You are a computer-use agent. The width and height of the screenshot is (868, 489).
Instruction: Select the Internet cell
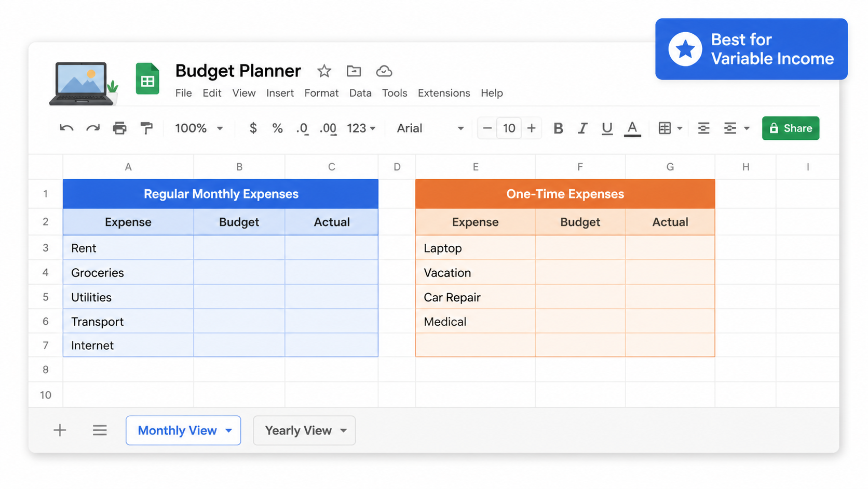click(x=128, y=345)
